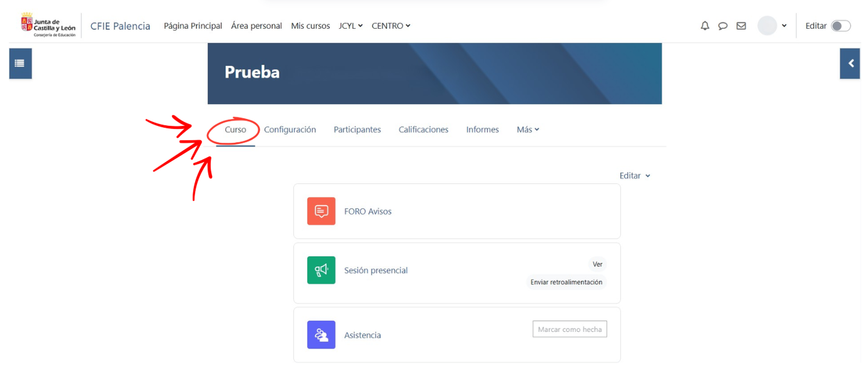Click the Asistencia activity icon
868x370 pixels.
(321, 335)
